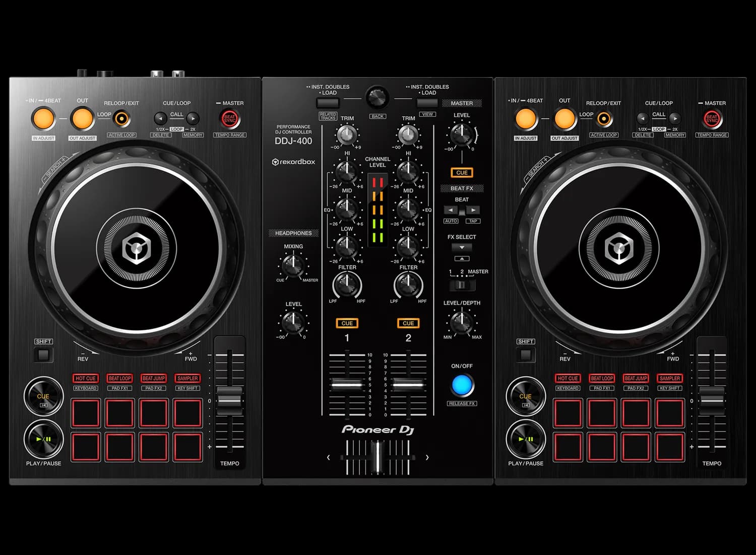Toggle BEAT SYNC on the left deck
Image resolution: width=756 pixels, height=555 pixels.
230,119
